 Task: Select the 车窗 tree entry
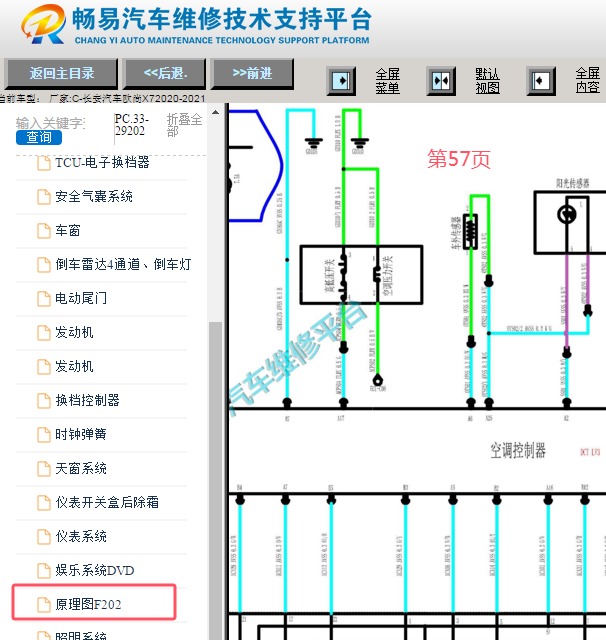click(x=68, y=231)
